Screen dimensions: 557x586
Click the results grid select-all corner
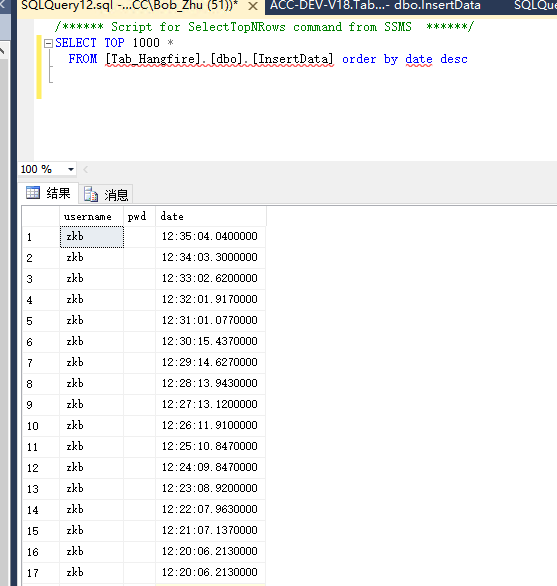pyautogui.click(x=41, y=216)
